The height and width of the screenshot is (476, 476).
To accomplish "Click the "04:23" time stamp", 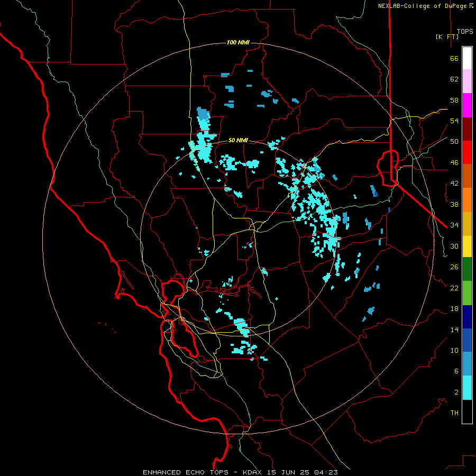I will pyautogui.click(x=326, y=472).
